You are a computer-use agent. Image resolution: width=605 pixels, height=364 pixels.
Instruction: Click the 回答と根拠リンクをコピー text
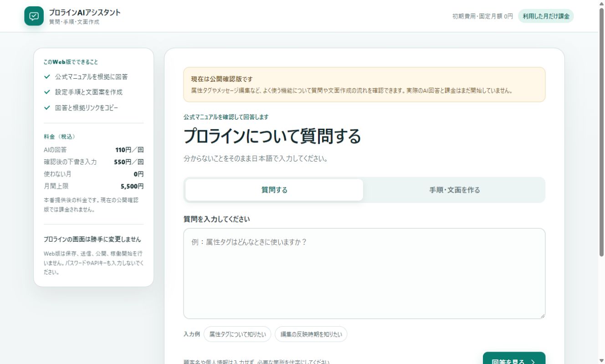pos(87,107)
